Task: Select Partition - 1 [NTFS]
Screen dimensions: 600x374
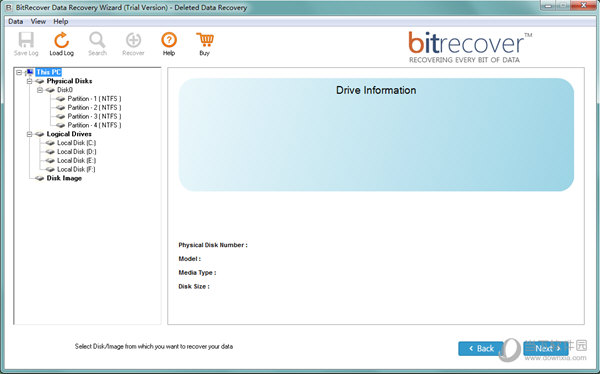Action: pos(94,99)
